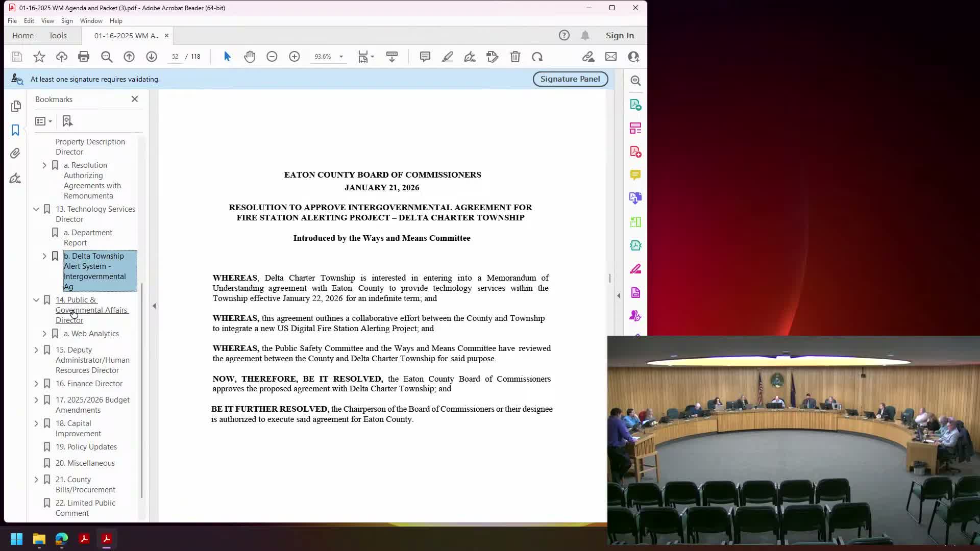Open the Add Comment tool

click(x=425, y=57)
